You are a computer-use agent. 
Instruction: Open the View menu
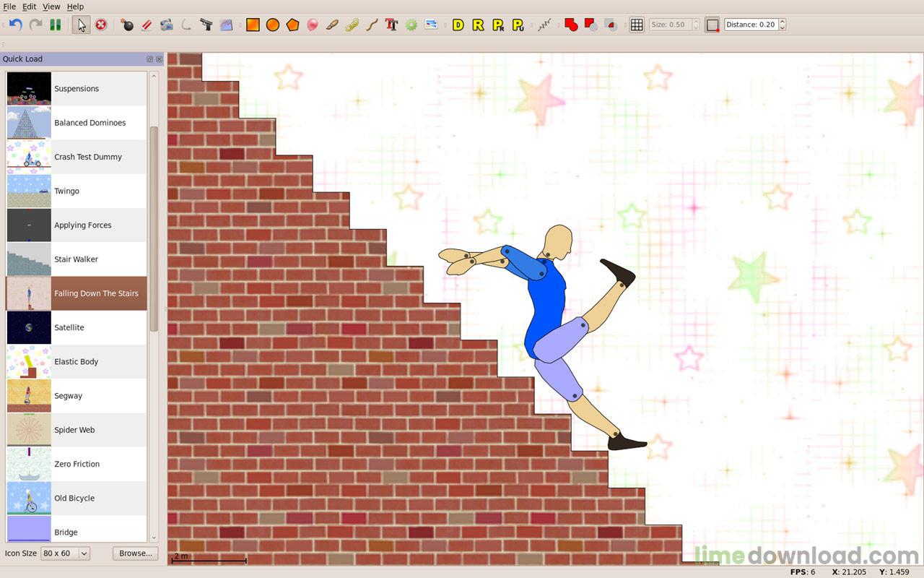[x=51, y=7]
